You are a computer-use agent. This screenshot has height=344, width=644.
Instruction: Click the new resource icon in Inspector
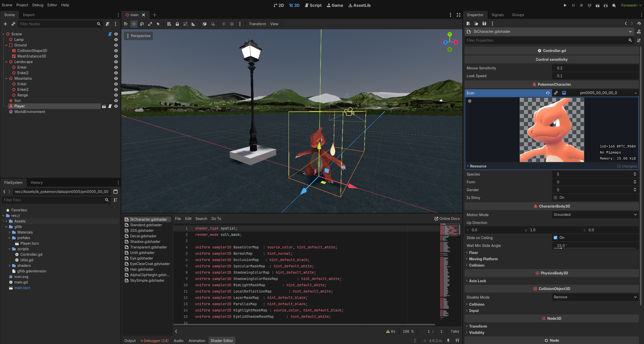pyautogui.click(x=468, y=23)
